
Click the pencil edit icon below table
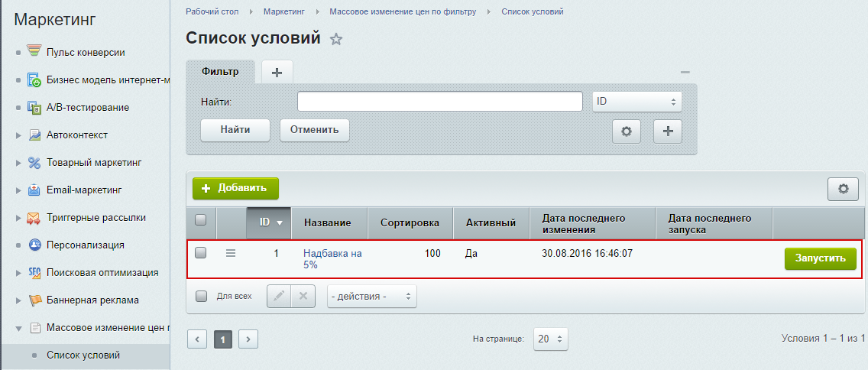pyautogui.click(x=279, y=296)
